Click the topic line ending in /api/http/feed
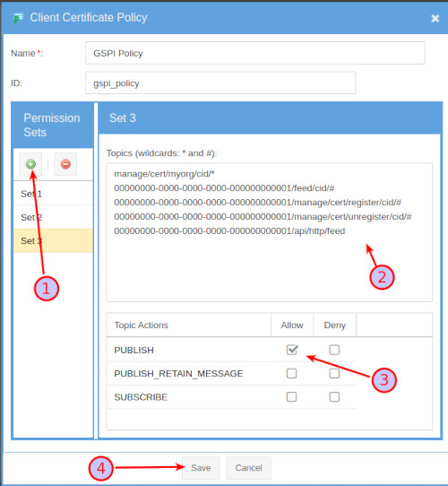 pyautogui.click(x=229, y=231)
